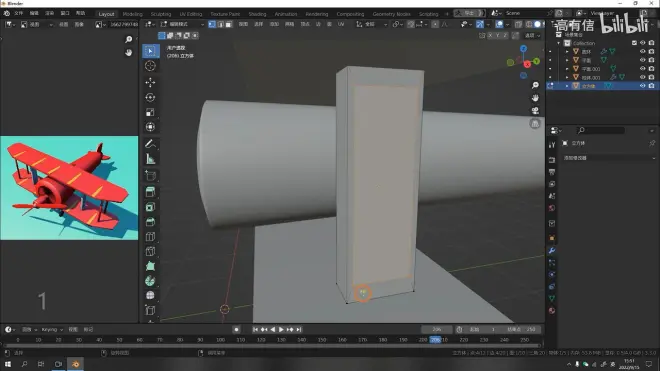The image size is (660, 371).
Task: Select the Select Box tool in viewport toolbar
Action: click(150, 51)
